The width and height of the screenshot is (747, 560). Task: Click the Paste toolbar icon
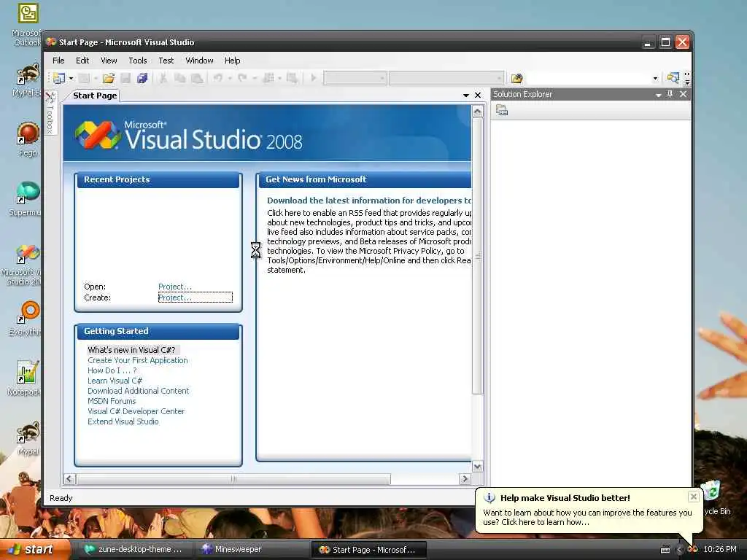[197, 78]
